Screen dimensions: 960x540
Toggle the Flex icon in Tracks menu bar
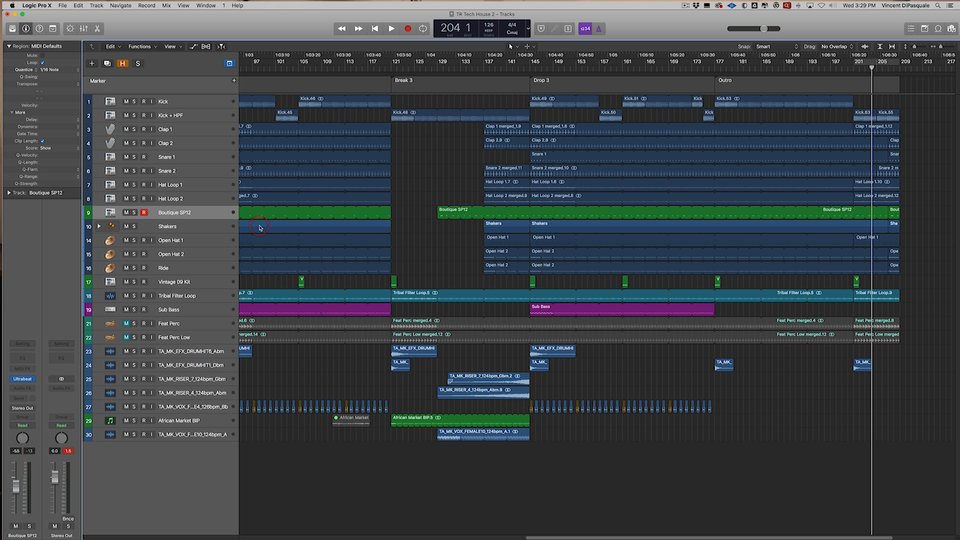(206, 47)
